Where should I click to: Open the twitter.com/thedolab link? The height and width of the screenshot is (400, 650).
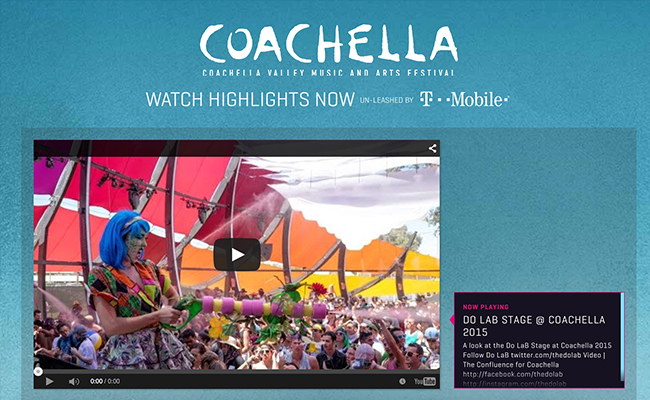click(547, 355)
